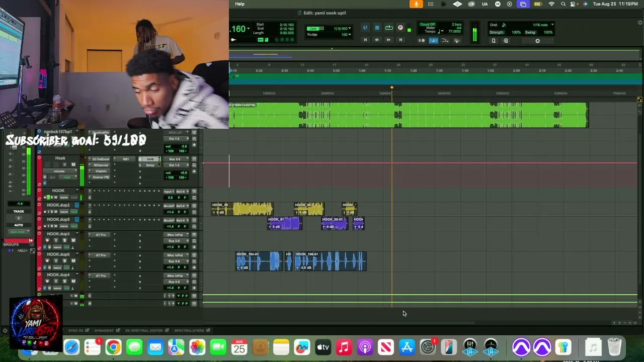Open the RX SPECTRAL EDITOR tab
Screen dimensions: 644x362
pyautogui.click(x=144, y=330)
